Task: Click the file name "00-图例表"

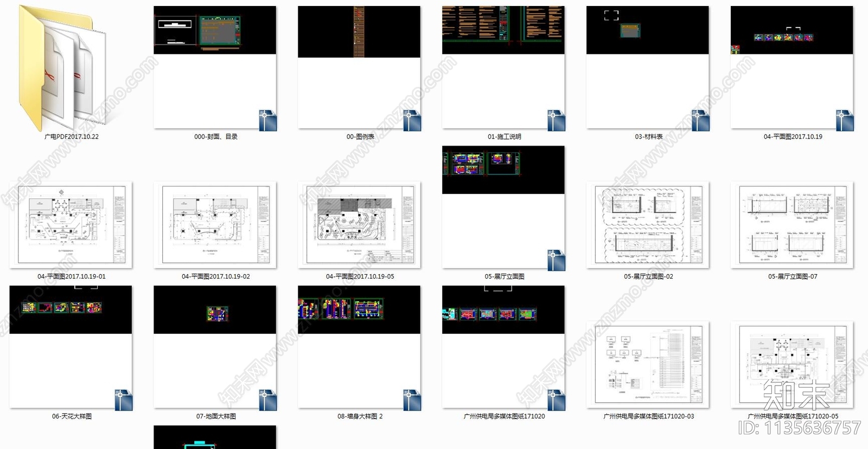Action: click(360, 137)
